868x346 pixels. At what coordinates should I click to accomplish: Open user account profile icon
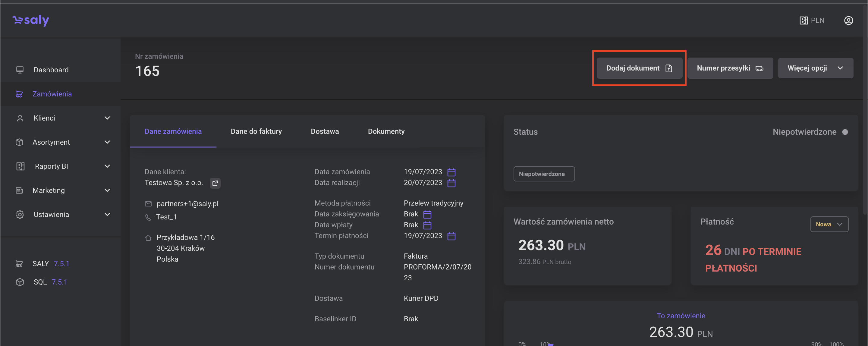point(848,20)
